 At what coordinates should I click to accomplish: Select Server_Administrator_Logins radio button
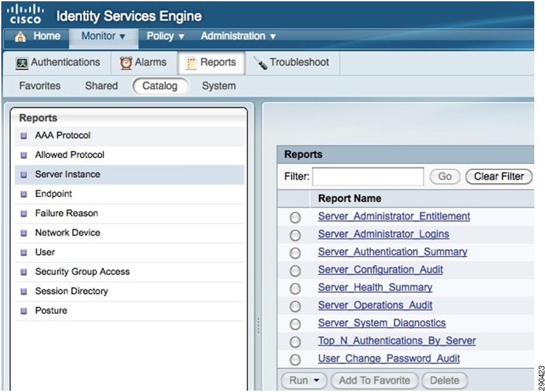(295, 235)
